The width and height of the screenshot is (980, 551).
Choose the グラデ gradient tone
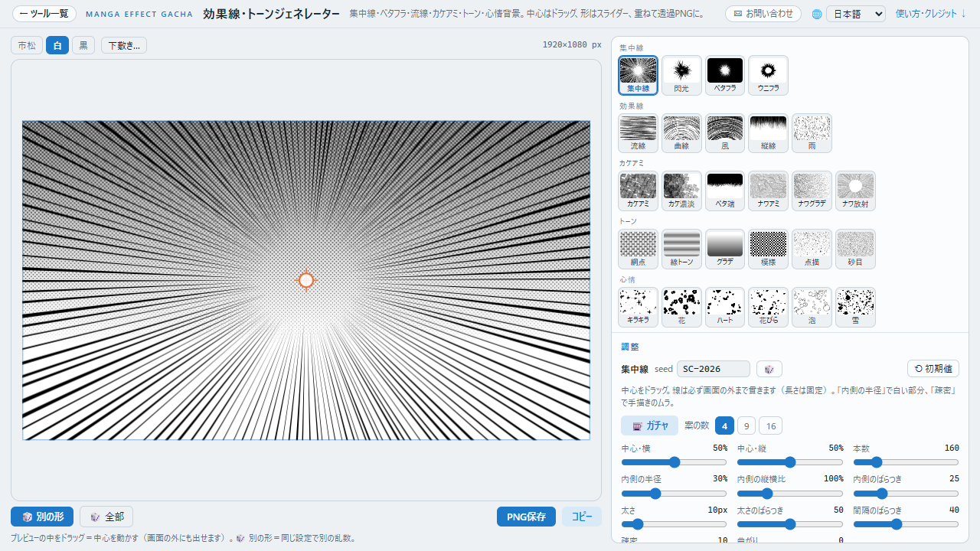click(725, 249)
